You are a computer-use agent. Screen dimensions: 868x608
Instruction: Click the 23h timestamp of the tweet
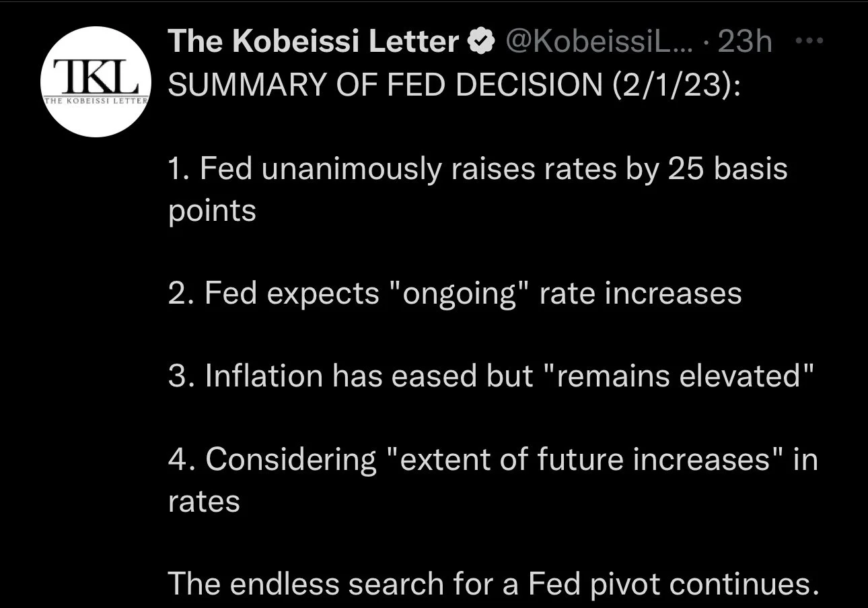pos(745,43)
